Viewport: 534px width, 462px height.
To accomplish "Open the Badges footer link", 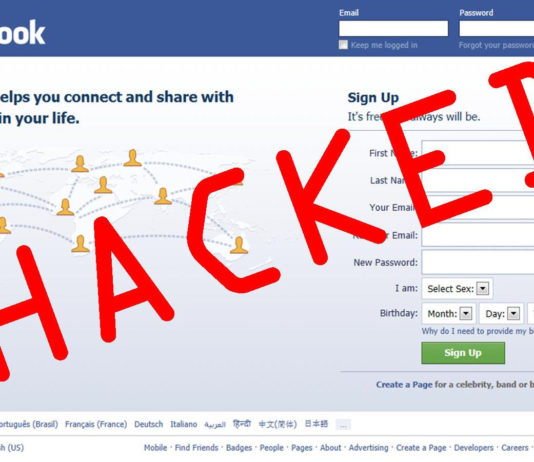I will (239, 448).
